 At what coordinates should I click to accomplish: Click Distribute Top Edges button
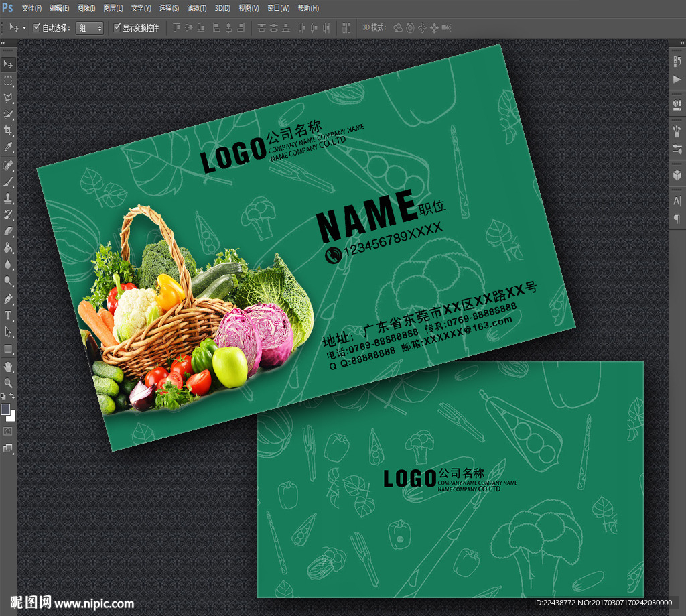tap(261, 28)
